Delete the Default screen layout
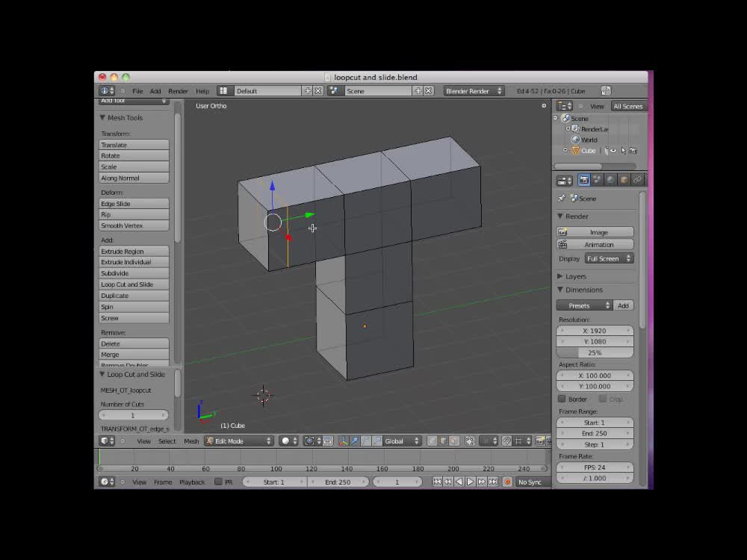The height and width of the screenshot is (560, 747). click(x=318, y=91)
